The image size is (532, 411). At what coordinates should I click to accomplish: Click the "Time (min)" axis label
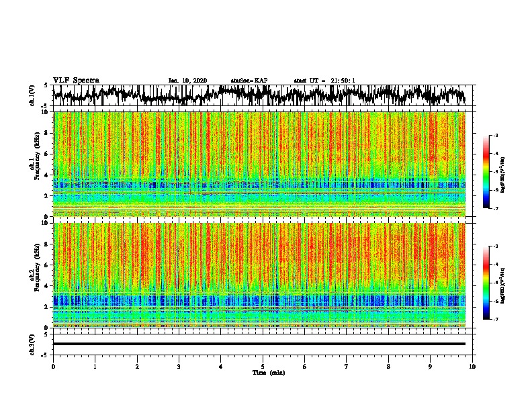pyautogui.click(x=269, y=373)
